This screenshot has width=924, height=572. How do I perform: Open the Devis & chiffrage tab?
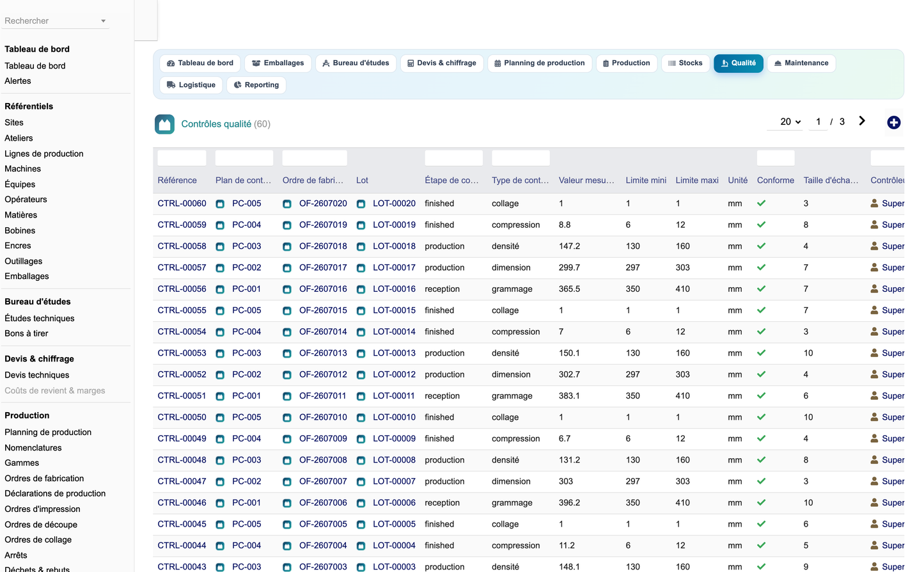(x=442, y=63)
